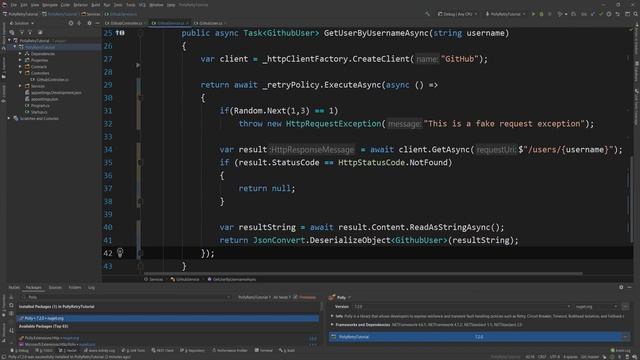Viewport: 640px width, 360px height.
Task: Click the Rider application logo icon
Action: 4,5
